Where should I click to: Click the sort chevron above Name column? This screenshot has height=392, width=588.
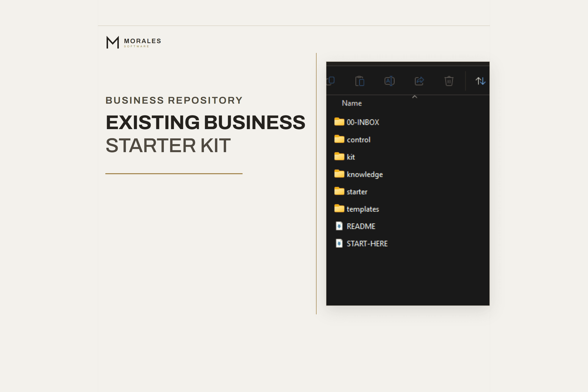click(x=415, y=97)
